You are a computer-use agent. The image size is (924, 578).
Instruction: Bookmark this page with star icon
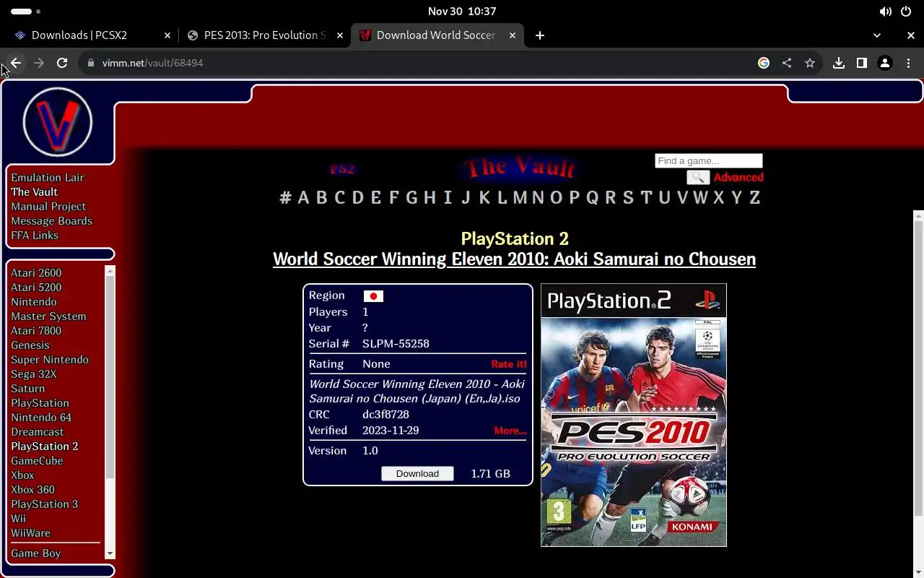(810, 63)
